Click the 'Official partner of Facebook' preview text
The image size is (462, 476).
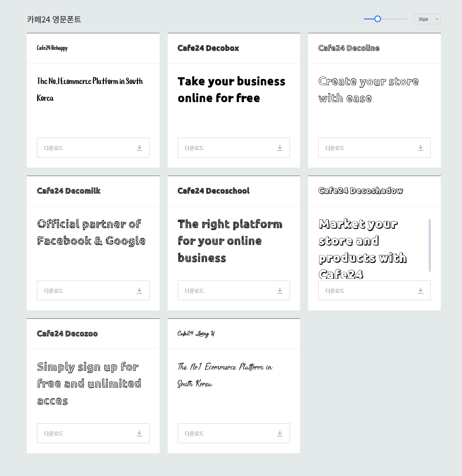(91, 232)
